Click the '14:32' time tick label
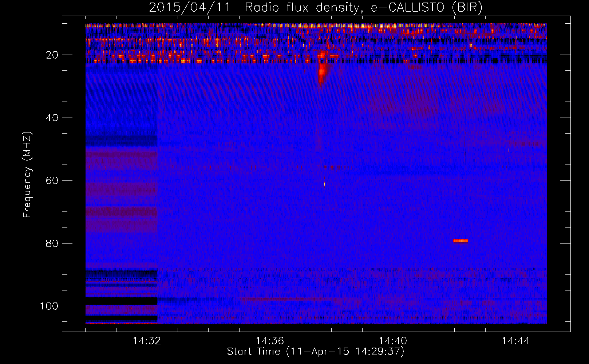This screenshot has height=364, width=589. tap(147, 341)
